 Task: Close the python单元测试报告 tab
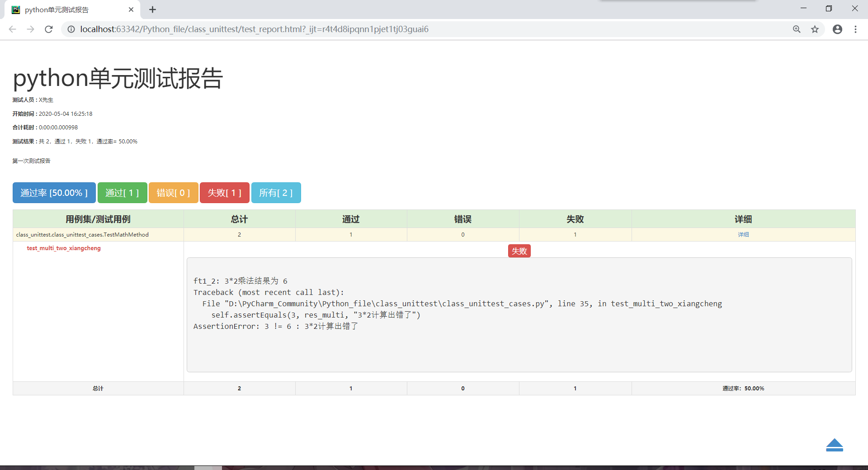click(x=131, y=9)
